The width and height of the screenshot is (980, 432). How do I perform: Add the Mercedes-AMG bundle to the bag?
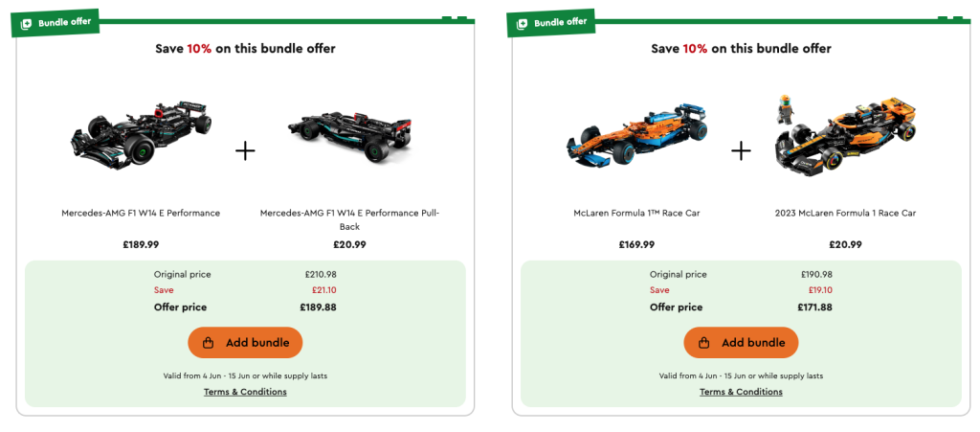tap(245, 343)
